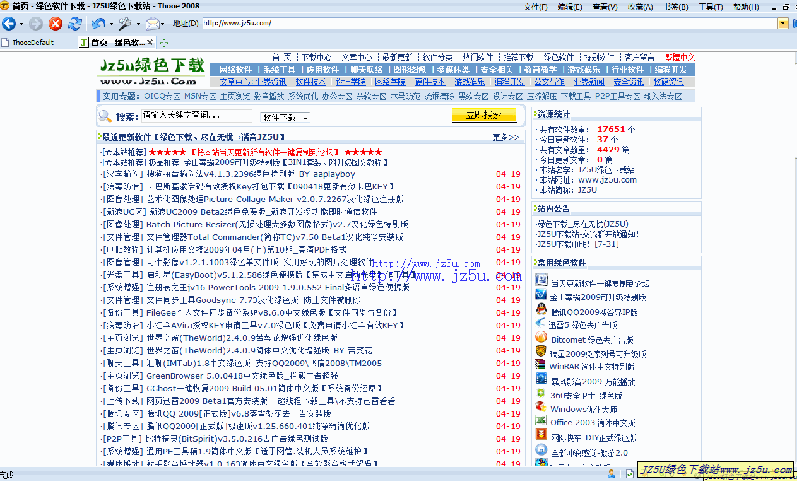Open the Back button history dropdown arrow
The height and width of the screenshot is (481, 797).
[x=21, y=24]
